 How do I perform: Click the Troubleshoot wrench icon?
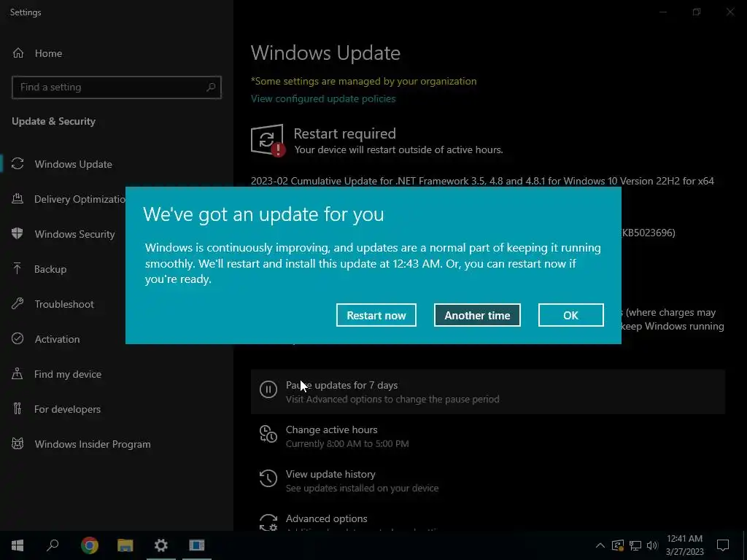[x=18, y=303]
